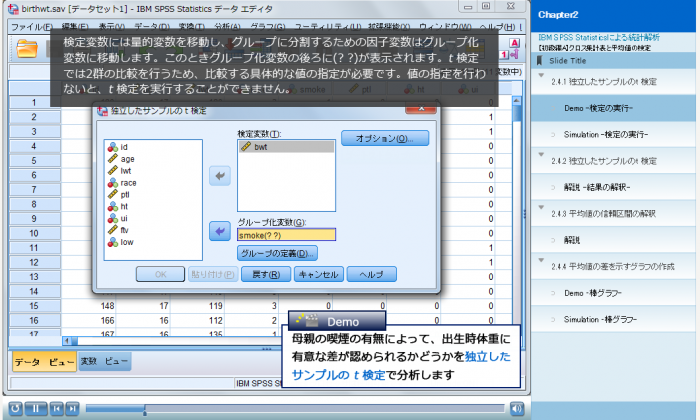Close the t-test dialog with red X
The height and width of the screenshot is (420, 700).
point(421,108)
